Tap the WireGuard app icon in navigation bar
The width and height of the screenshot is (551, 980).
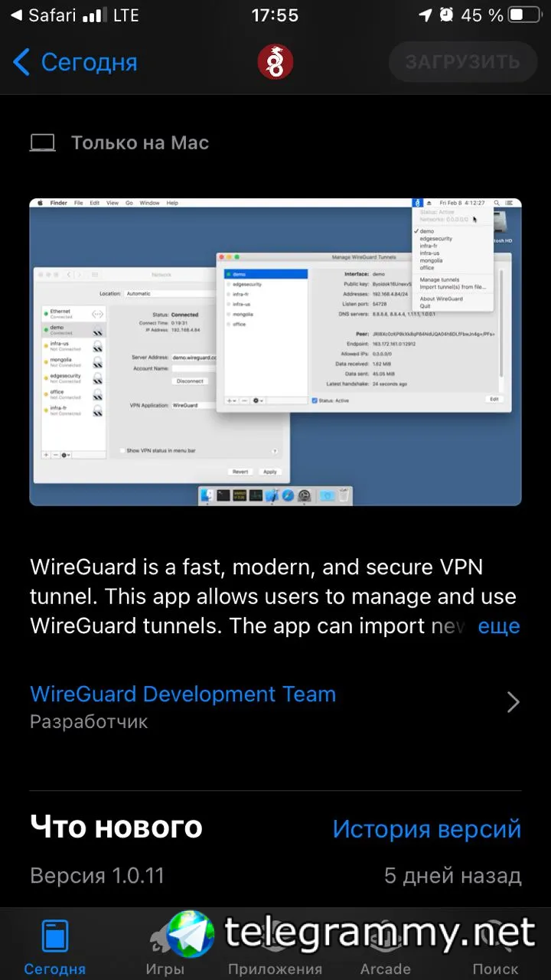275,62
